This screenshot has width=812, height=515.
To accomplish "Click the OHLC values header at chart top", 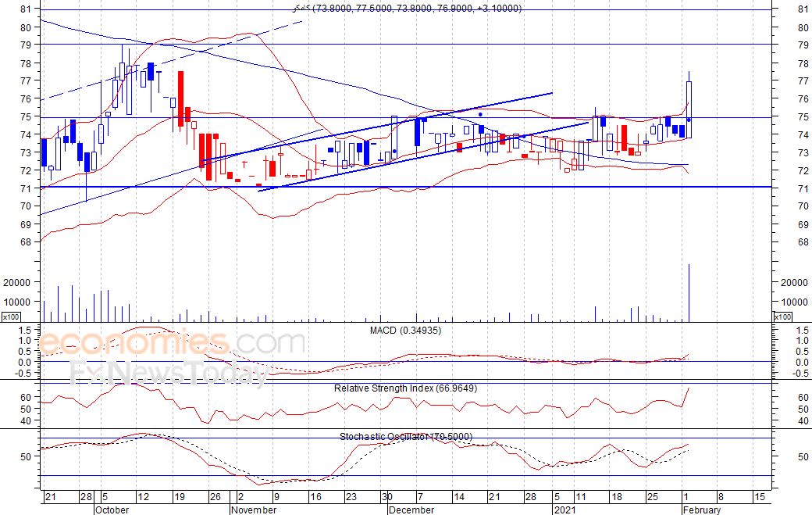I will coord(407,9).
